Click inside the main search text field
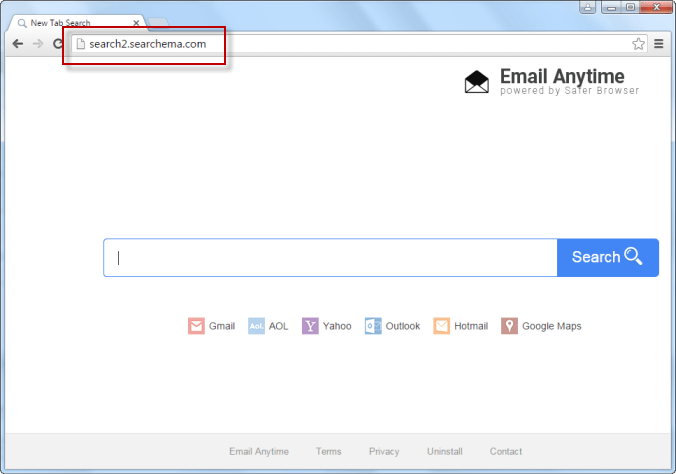The width and height of the screenshot is (676, 474). (330, 257)
